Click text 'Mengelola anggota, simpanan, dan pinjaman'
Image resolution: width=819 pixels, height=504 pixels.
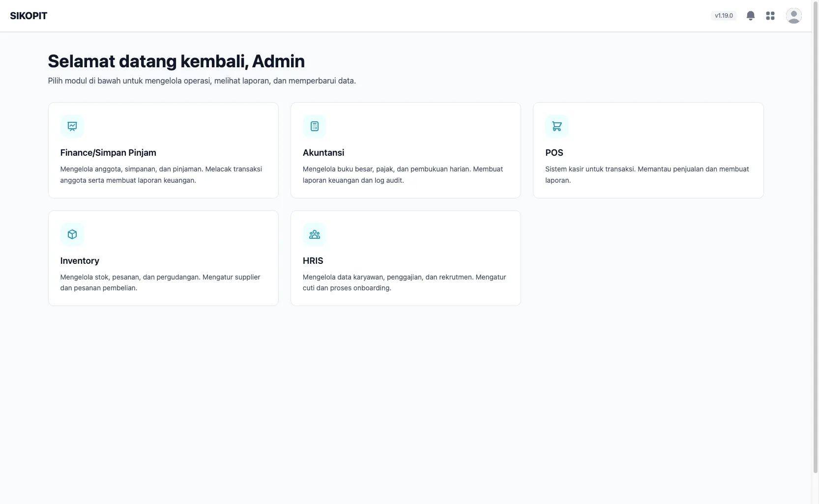point(131,169)
